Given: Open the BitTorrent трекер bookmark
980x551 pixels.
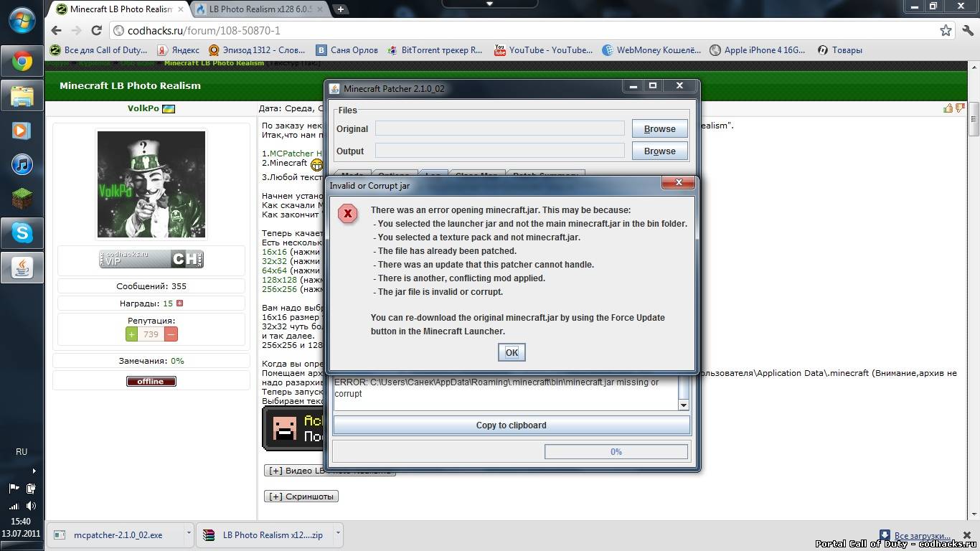Looking at the screenshot, I should pyautogui.click(x=435, y=50).
